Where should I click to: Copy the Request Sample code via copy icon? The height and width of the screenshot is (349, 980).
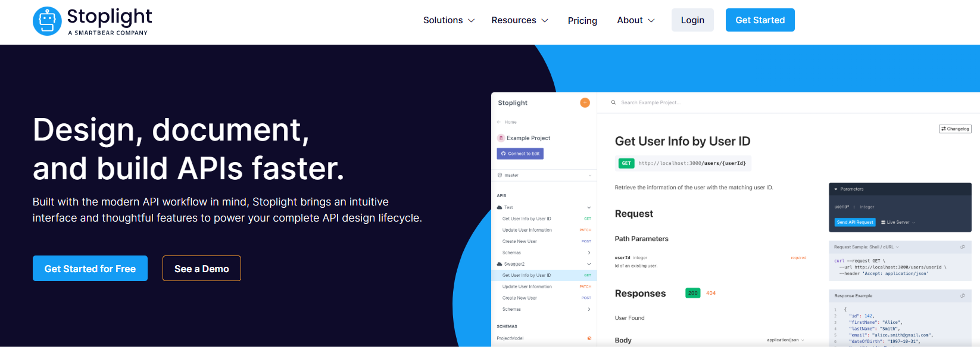(x=962, y=247)
